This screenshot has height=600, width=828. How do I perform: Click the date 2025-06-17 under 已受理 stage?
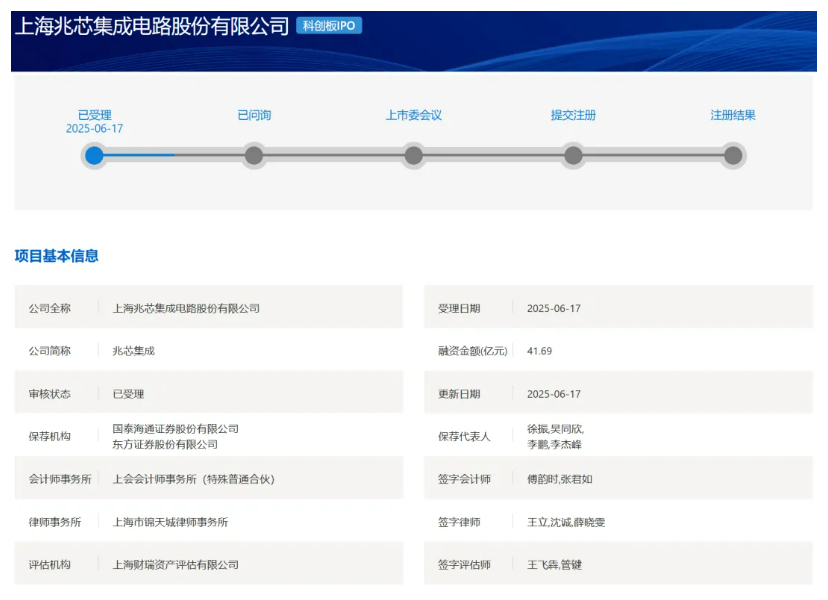click(95, 128)
